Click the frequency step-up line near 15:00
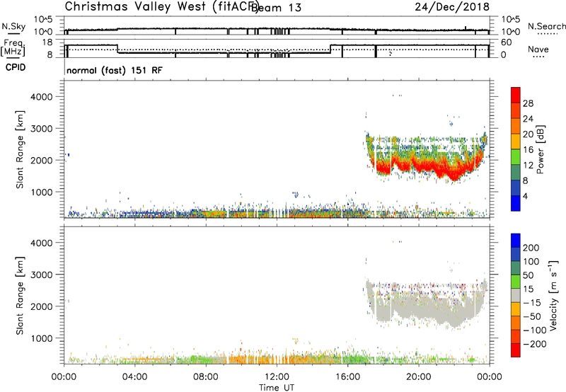566x392 pixels. [330, 49]
